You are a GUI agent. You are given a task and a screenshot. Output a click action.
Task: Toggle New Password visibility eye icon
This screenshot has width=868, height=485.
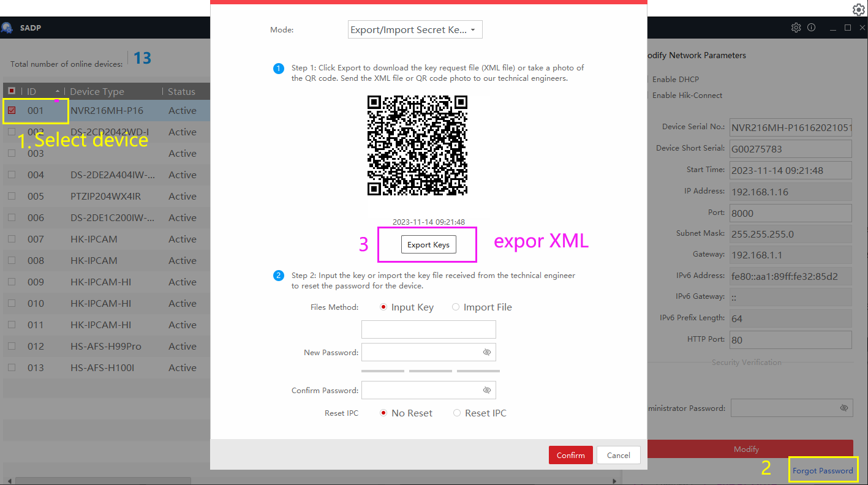click(487, 352)
